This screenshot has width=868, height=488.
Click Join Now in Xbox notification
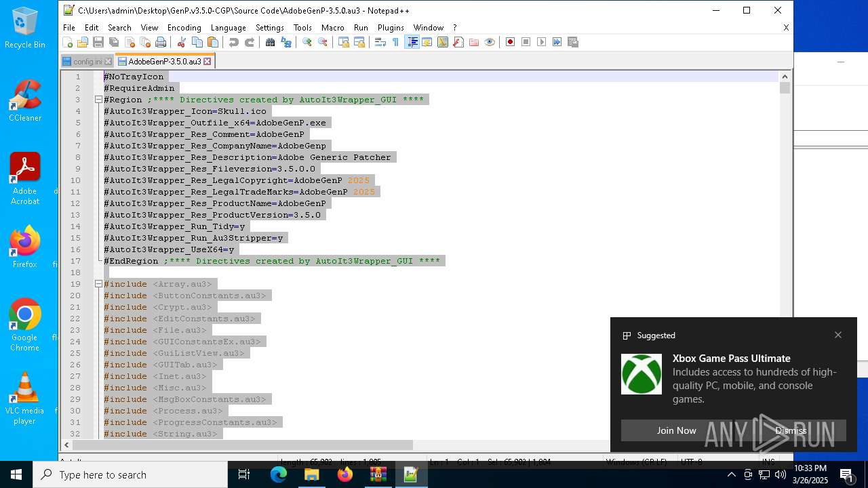click(x=676, y=430)
